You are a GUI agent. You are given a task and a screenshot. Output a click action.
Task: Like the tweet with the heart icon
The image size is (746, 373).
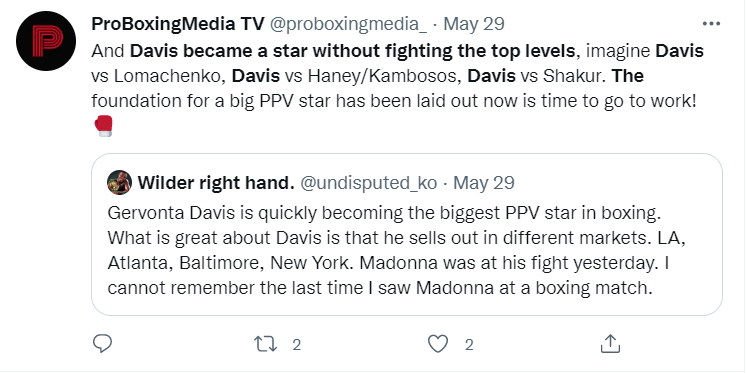(x=438, y=344)
